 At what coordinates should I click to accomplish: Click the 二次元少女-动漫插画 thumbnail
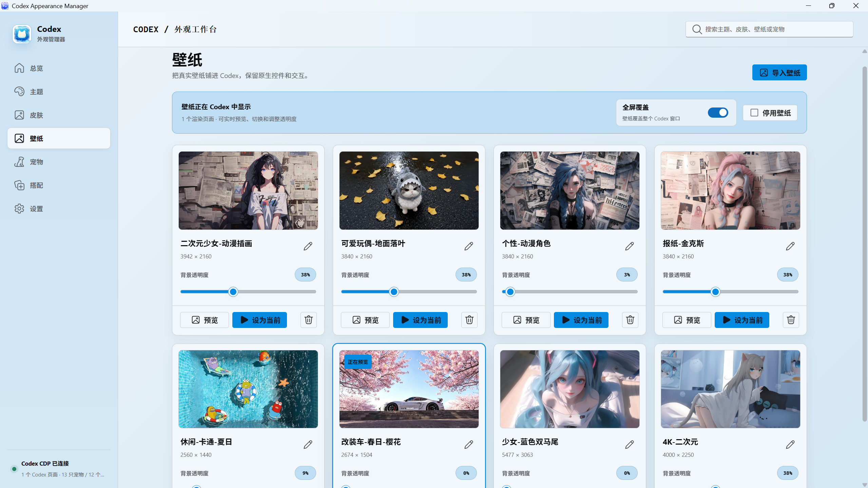coord(248,191)
